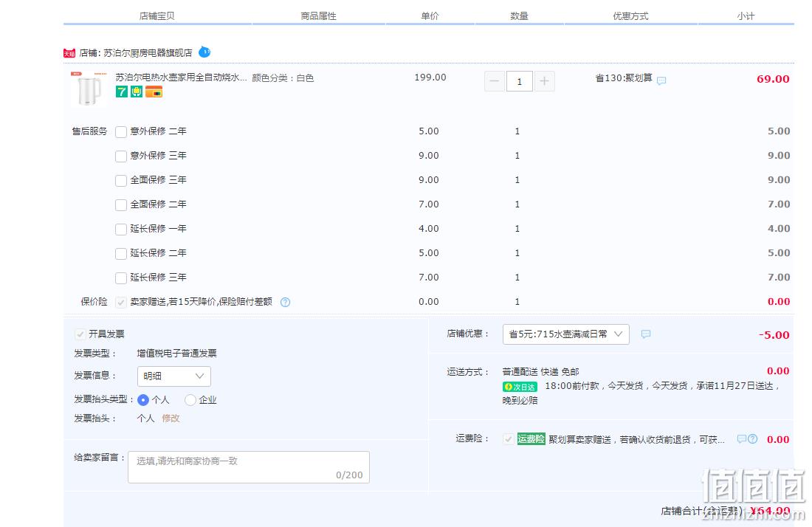Click the 店铺宝贝 column header
Image resolution: width=812 pixels, height=527 pixels.
click(157, 16)
